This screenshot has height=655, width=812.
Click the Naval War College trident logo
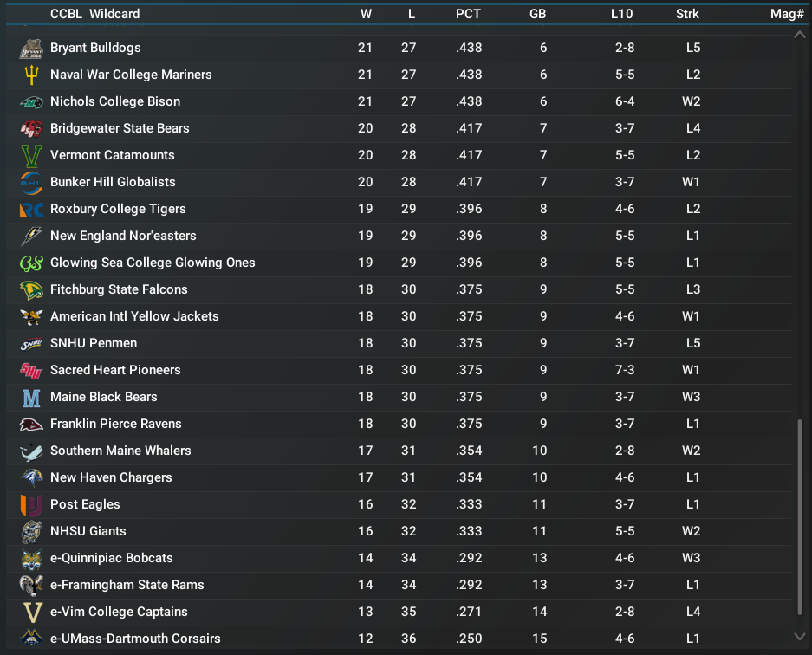[x=31, y=75]
